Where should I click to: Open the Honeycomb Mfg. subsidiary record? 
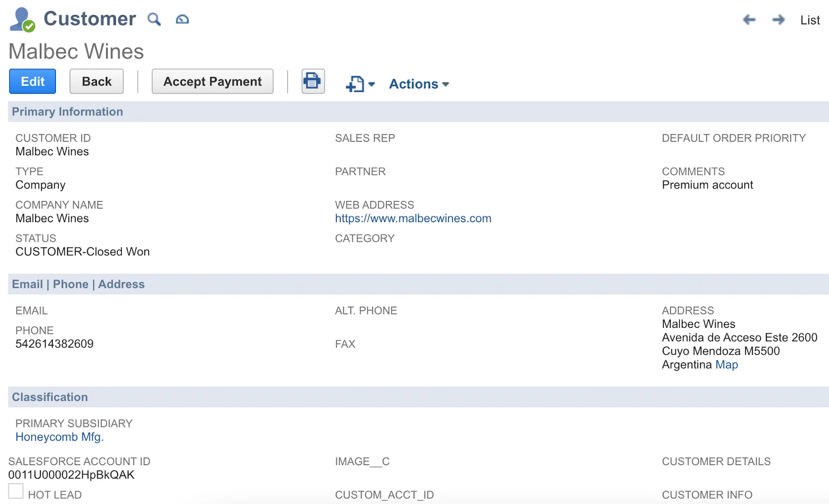[59, 437]
